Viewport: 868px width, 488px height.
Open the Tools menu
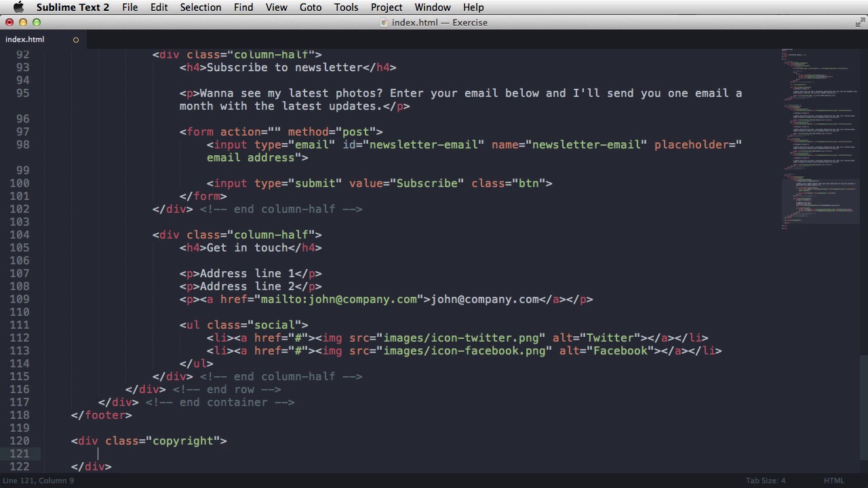[x=346, y=7]
